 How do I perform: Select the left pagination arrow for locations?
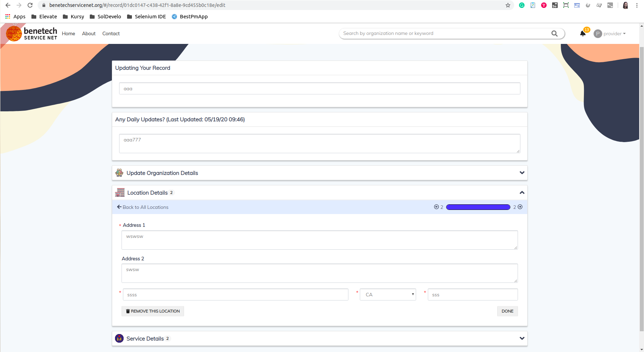[436, 207]
